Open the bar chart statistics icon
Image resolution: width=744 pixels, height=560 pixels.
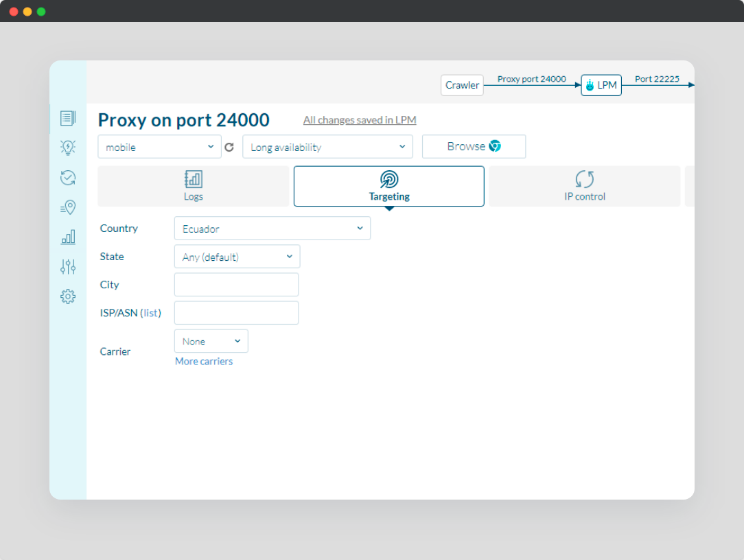click(x=67, y=237)
